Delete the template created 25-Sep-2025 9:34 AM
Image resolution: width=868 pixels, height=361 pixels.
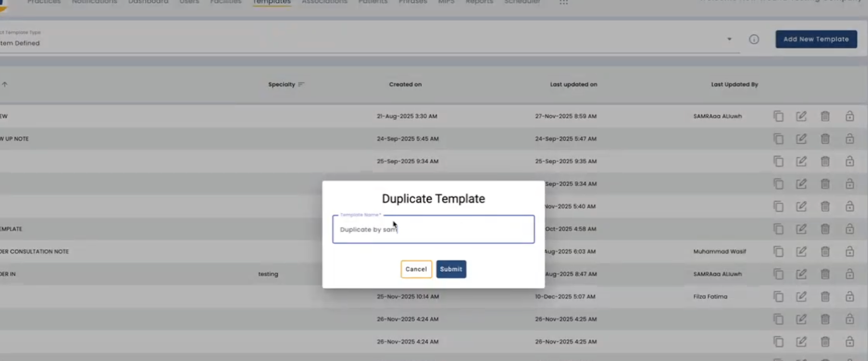tap(825, 161)
